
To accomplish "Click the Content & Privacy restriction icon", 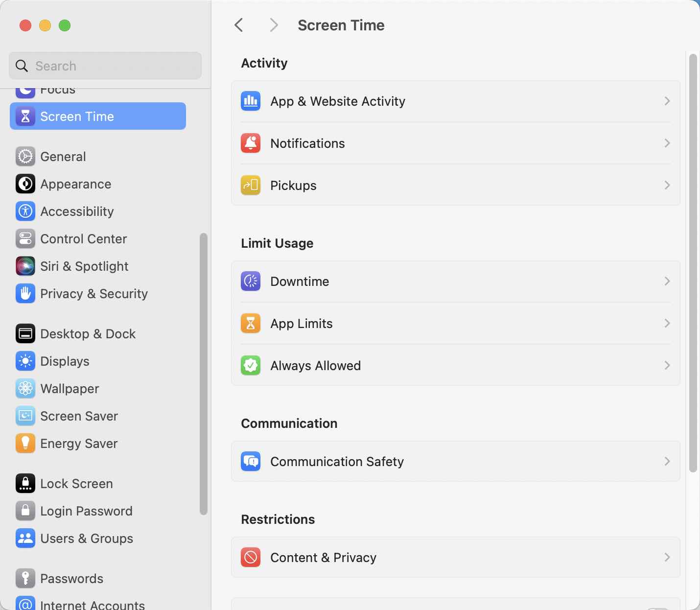I will [251, 557].
